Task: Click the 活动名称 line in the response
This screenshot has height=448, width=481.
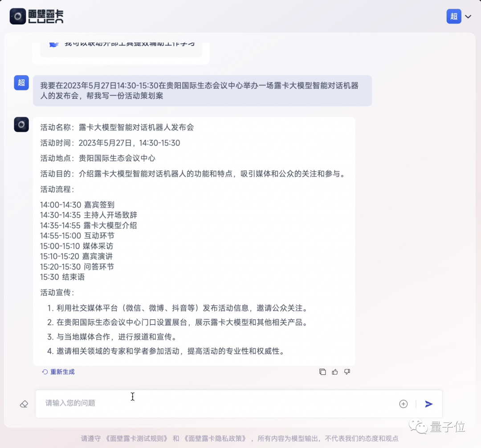Action: (117, 127)
